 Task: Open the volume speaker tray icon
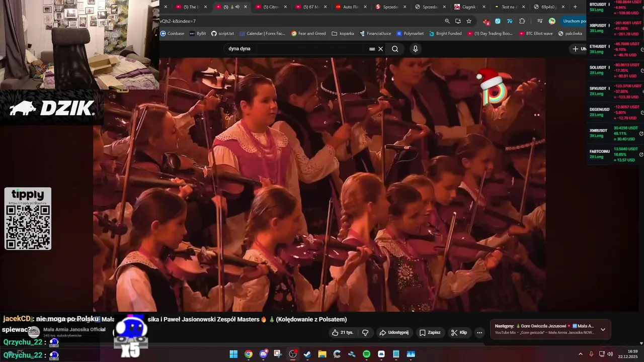pyautogui.click(x=610, y=354)
